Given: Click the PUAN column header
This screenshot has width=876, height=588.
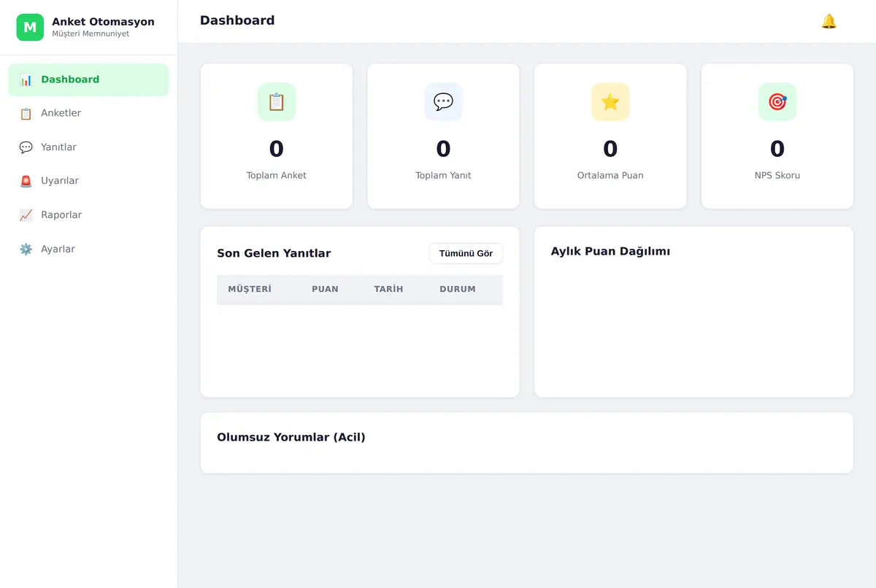Looking at the screenshot, I should 325,289.
